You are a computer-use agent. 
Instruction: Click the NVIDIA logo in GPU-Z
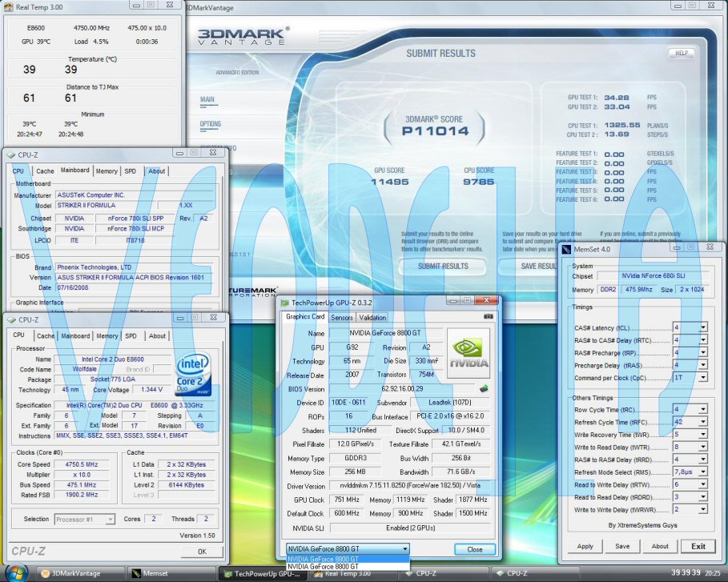click(x=468, y=354)
